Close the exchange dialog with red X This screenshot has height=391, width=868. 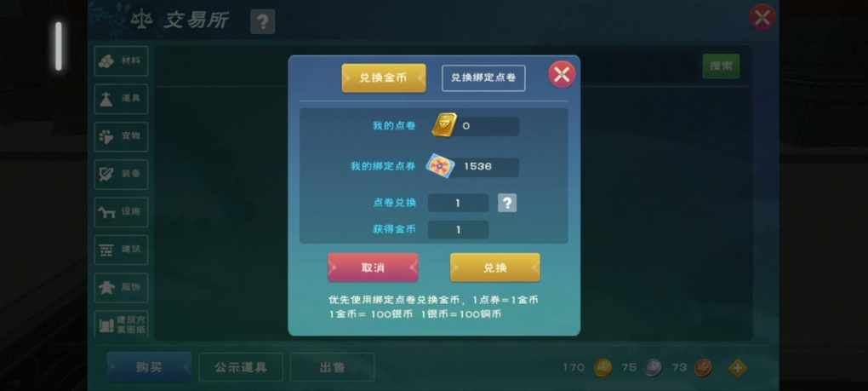562,74
